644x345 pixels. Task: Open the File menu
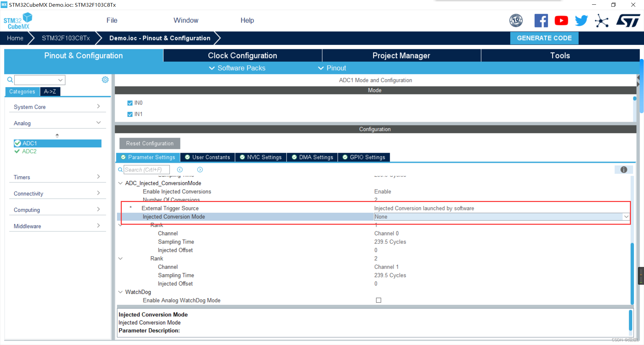click(x=112, y=20)
